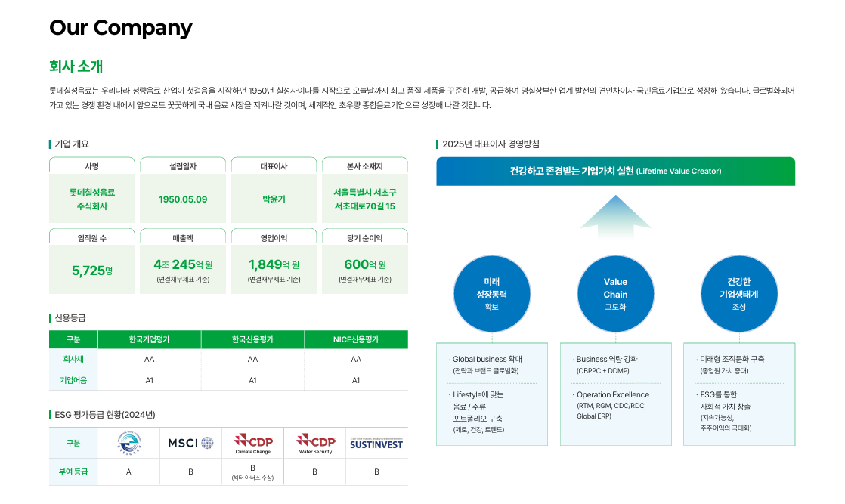
Task: Click the B grade under CDP Water Security
Action: click(x=314, y=472)
